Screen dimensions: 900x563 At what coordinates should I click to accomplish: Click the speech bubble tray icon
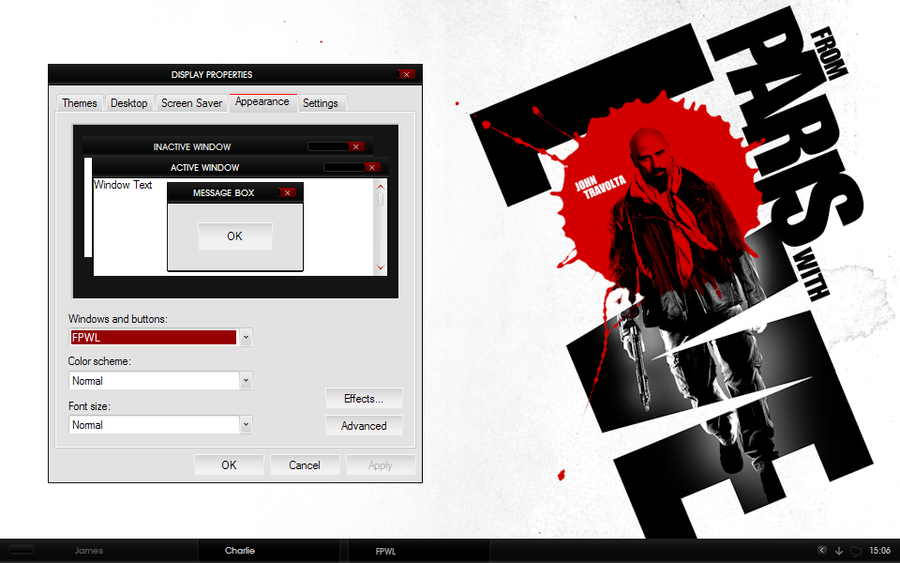[x=856, y=551]
